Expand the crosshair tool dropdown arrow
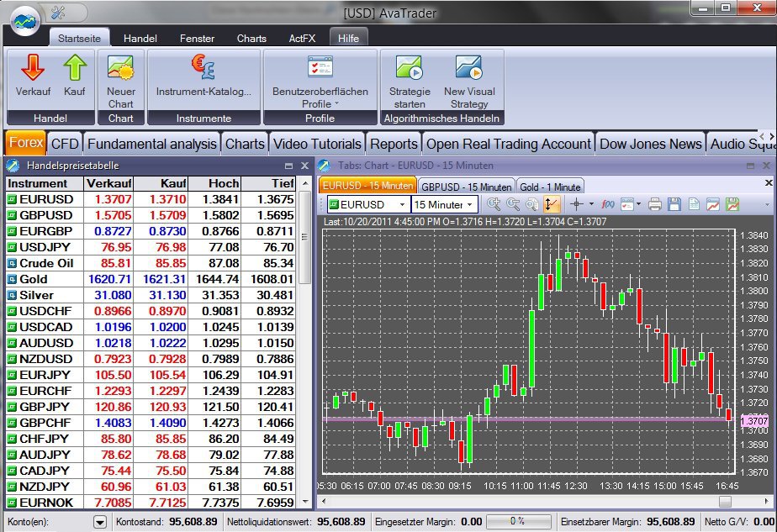Viewport: 777px width, 532px height. pyautogui.click(x=591, y=204)
